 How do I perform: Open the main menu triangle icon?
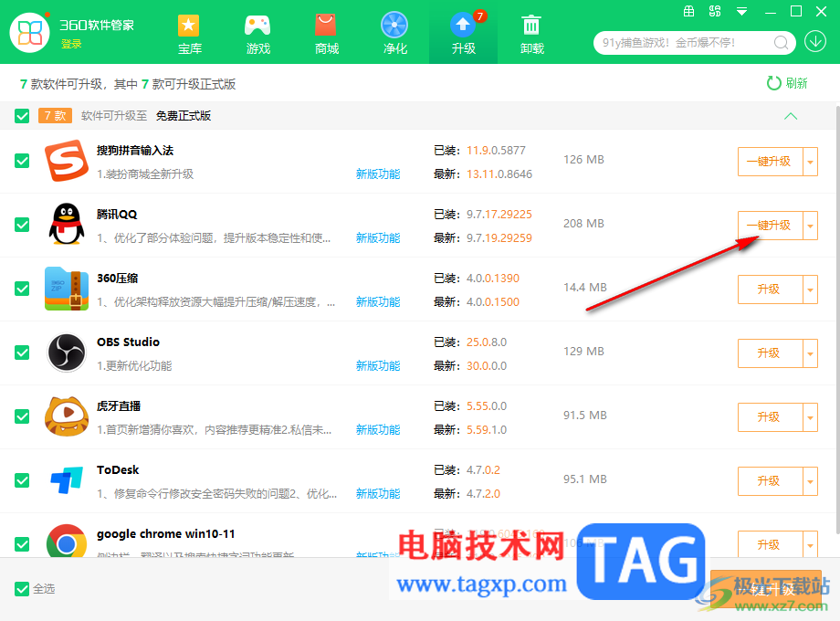(x=741, y=11)
